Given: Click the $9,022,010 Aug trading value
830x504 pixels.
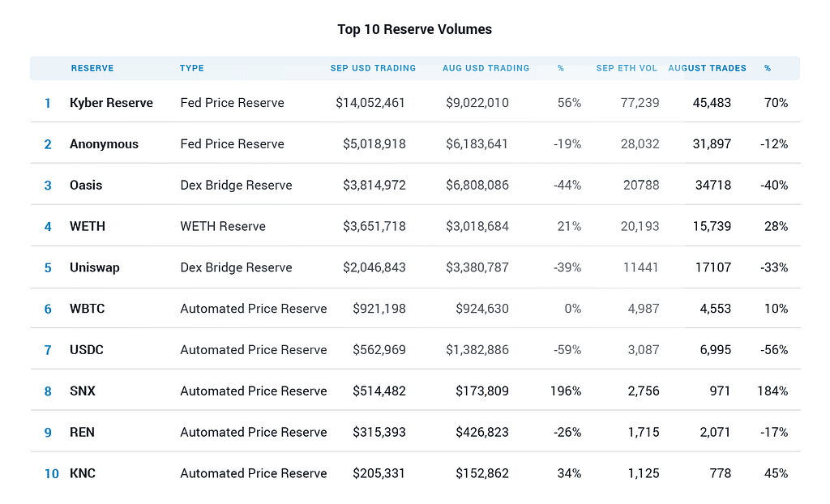Looking at the screenshot, I should 477,103.
